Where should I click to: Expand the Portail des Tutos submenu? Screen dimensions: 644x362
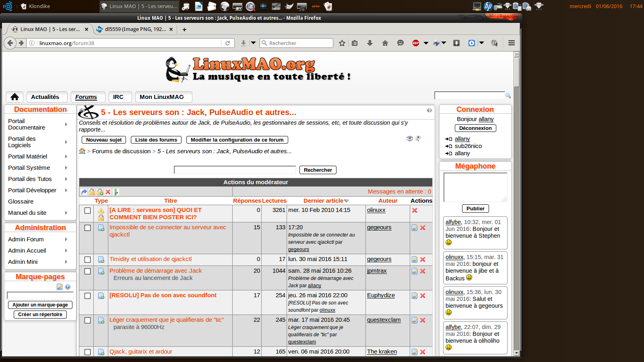[x=66, y=179]
